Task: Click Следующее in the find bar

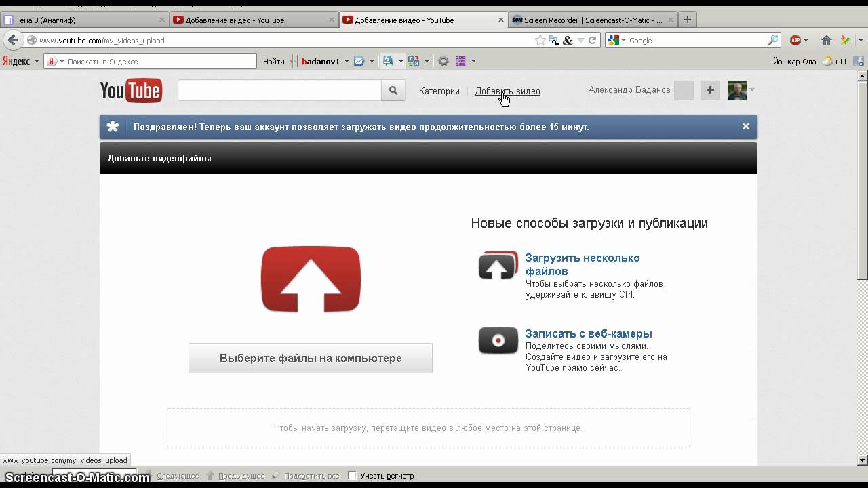Action: pos(178,476)
